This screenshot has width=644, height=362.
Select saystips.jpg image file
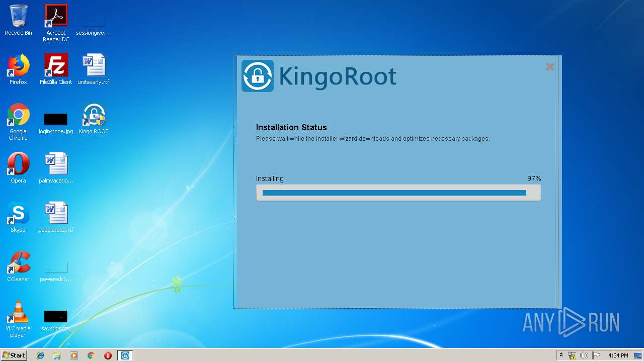[x=56, y=320]
